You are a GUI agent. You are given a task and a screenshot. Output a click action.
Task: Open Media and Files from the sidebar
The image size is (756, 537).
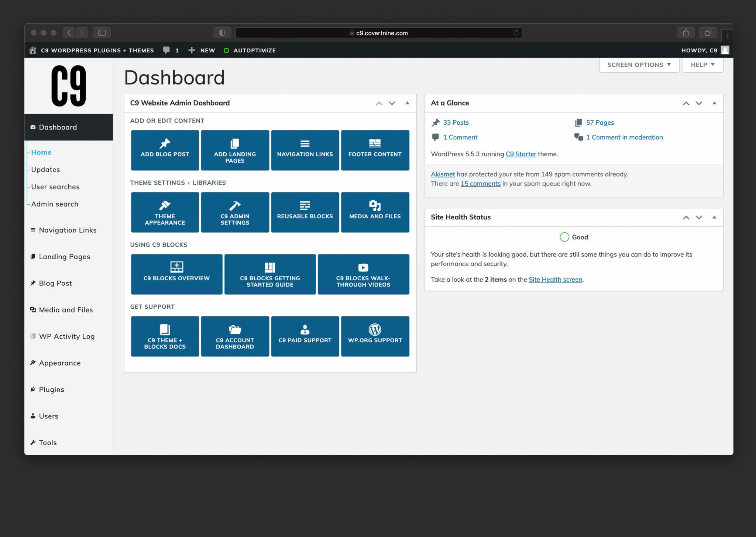pyautogui.click(x=66, y=310)
